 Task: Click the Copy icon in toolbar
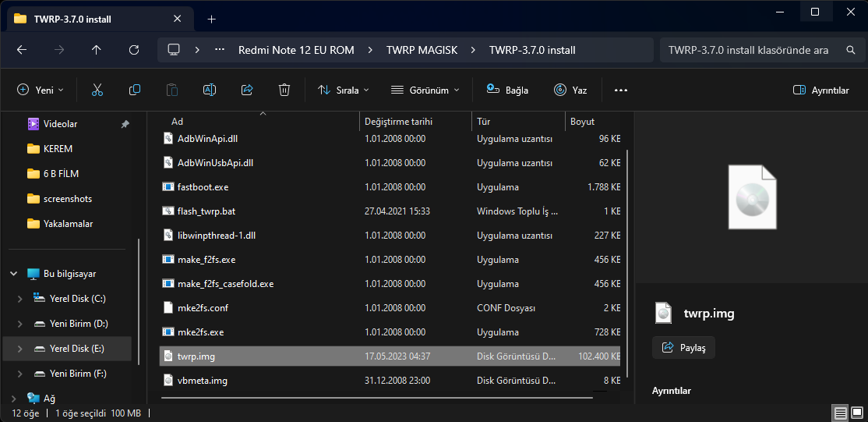tap(135, 90)
